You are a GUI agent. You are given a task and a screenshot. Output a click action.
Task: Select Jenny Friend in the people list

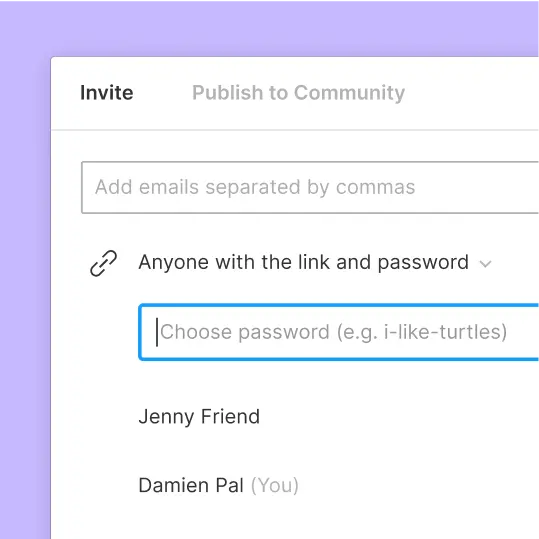tap(199, 417)
